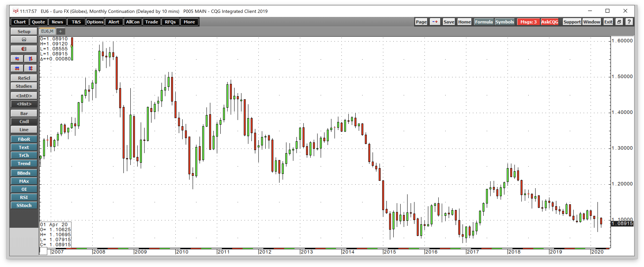Select the Text drawing tool
Viewport: 644px width, 267px height.
point(24,147)
